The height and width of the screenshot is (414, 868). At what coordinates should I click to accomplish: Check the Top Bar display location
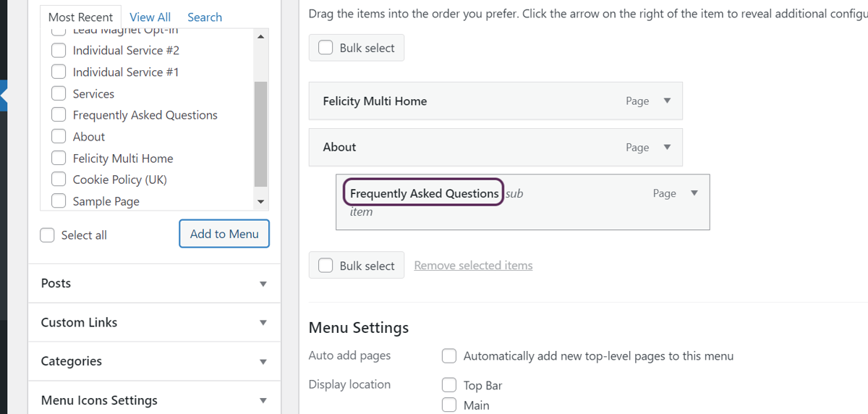[449, 385]
